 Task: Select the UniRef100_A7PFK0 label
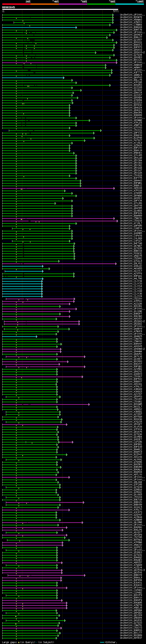[131, 301]
